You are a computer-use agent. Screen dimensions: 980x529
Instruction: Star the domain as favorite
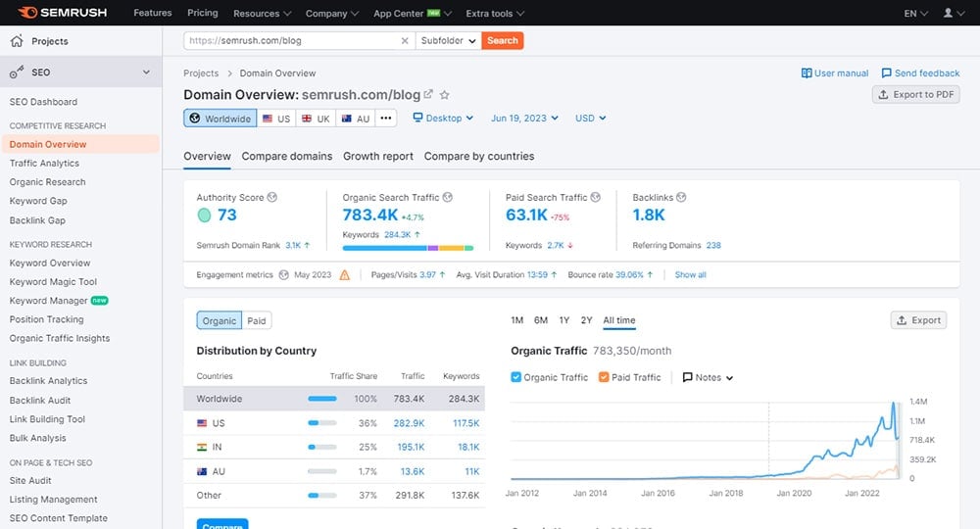tap(444, 95)
